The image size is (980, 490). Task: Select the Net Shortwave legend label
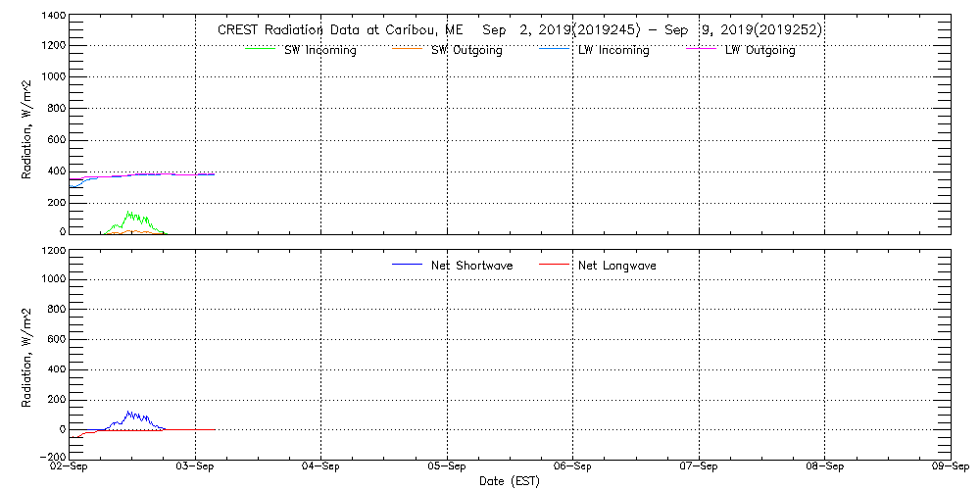(x=471, y=266)
